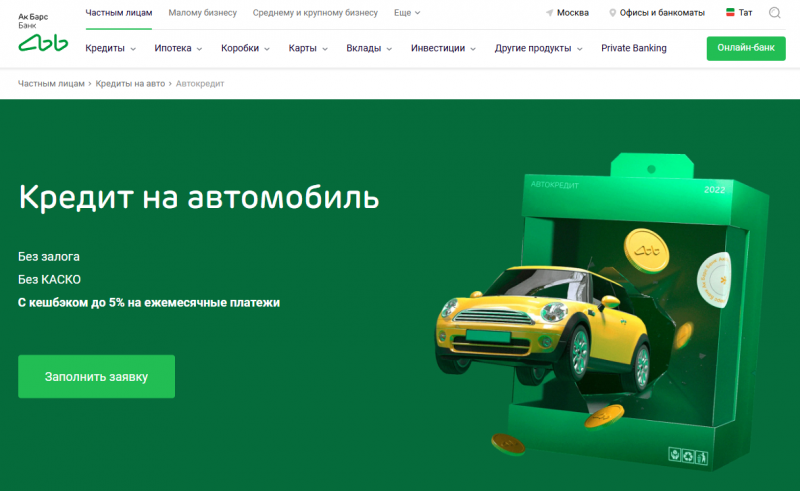Click the Заполнить заявку button
Image resolution: width=800 pixels, height=491 pixels.
[x=96, y=377]
